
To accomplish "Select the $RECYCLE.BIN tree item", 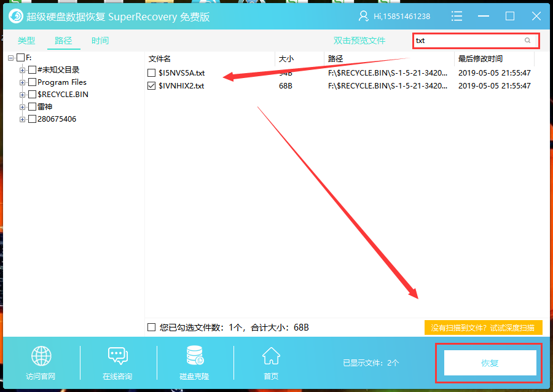I will pyautogui.click(x=63, y=95).
